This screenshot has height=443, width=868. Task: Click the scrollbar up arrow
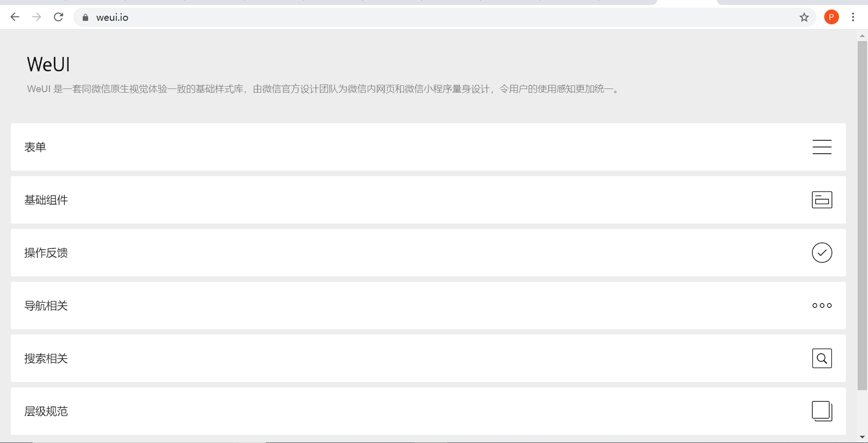861,36
